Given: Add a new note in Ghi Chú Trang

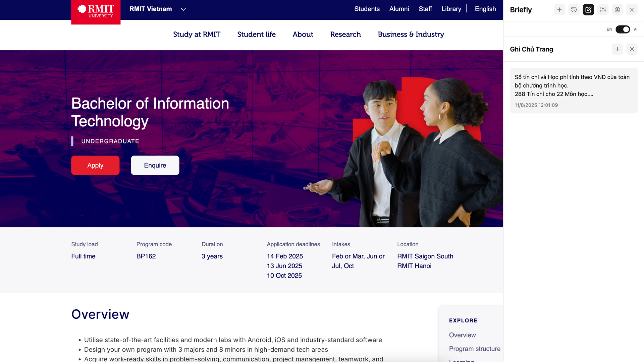Looking at the screenshot, I should click(617, 49).
